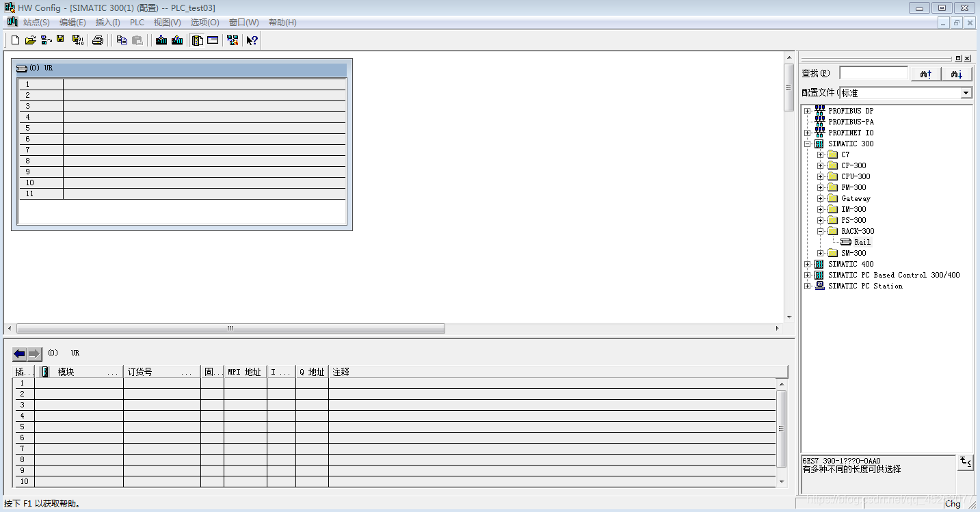980x512 pixels.
Task: Select the C7 folder in catalog
Action: tap(845, 154)
